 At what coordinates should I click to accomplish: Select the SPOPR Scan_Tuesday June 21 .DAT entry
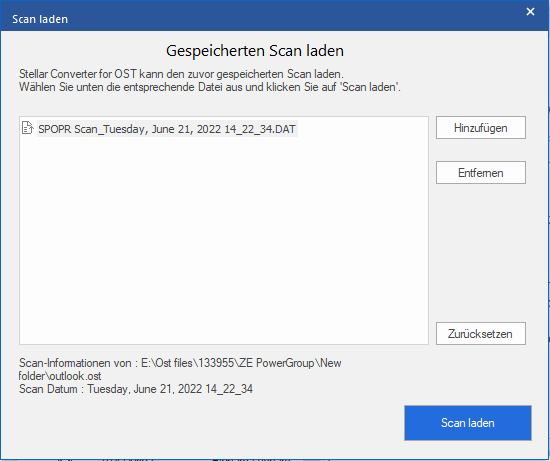[167, 129]
